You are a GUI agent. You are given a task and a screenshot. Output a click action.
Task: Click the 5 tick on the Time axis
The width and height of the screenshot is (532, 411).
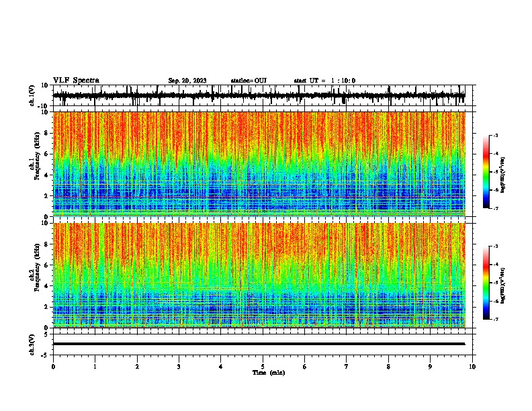(x=263, y=367)
